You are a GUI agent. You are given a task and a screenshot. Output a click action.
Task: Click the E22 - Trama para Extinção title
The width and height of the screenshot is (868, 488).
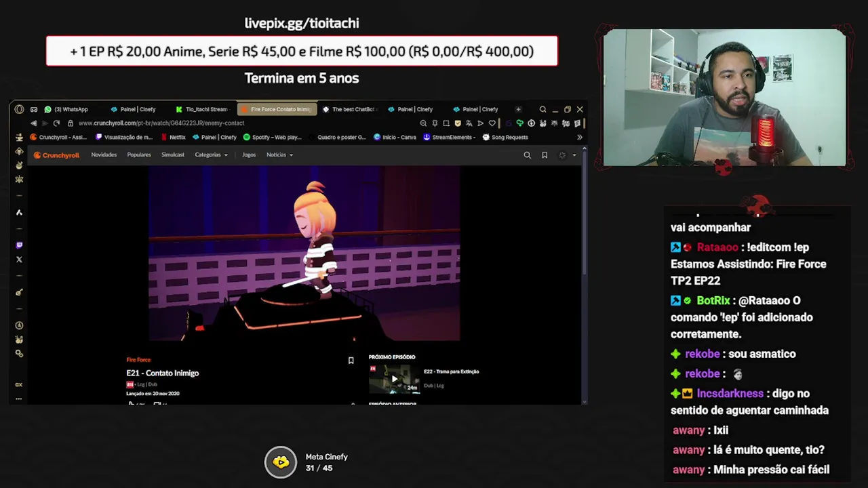coord(451,371)
